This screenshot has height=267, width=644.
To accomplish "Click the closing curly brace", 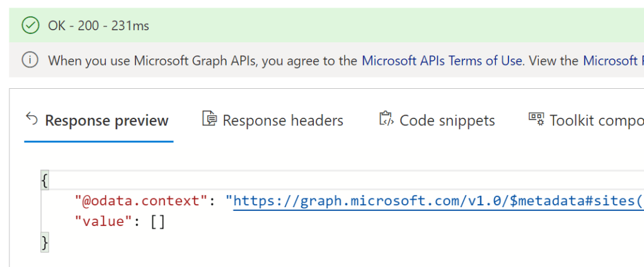I will (44, 242).
